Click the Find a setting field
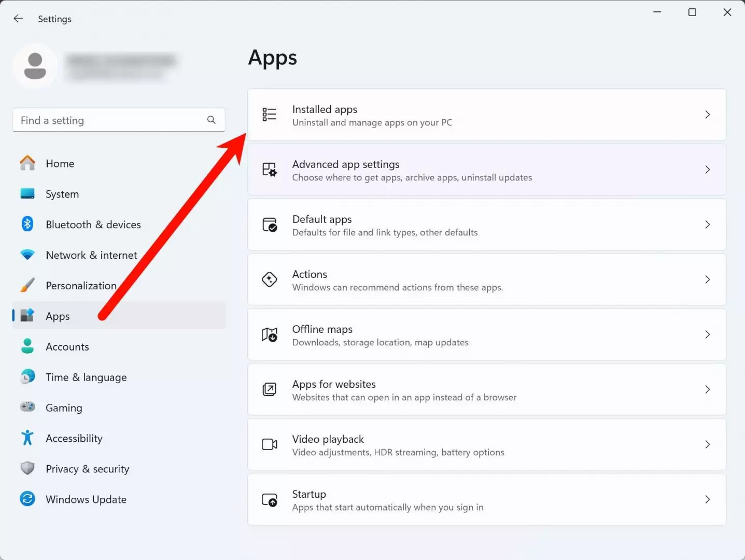 coord(119,120)
